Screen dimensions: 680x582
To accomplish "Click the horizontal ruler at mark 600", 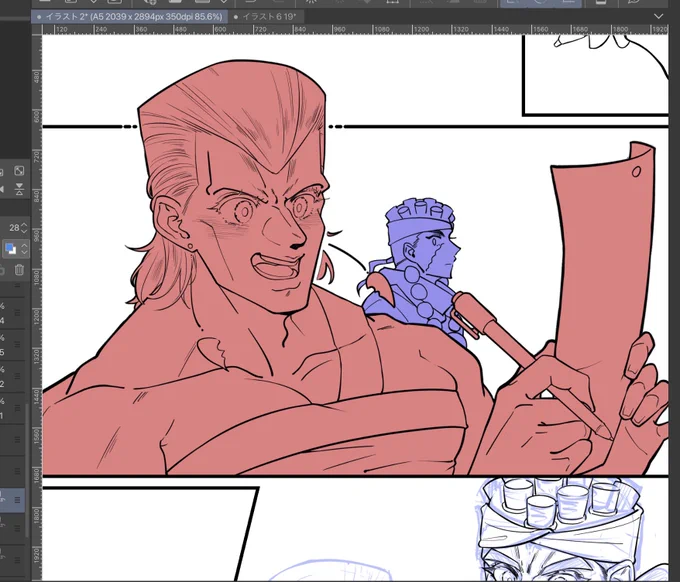I will coord(220,29).
